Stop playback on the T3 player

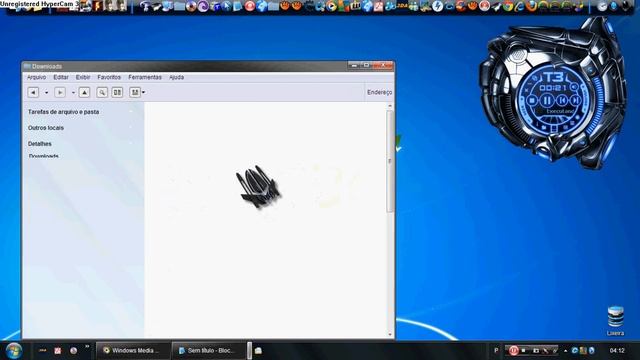point(532,100)
